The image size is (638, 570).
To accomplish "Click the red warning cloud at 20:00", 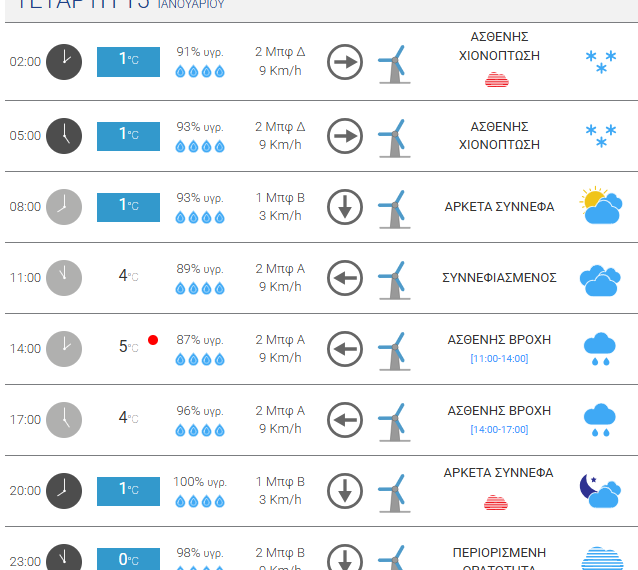I will [x=497, y=501].
